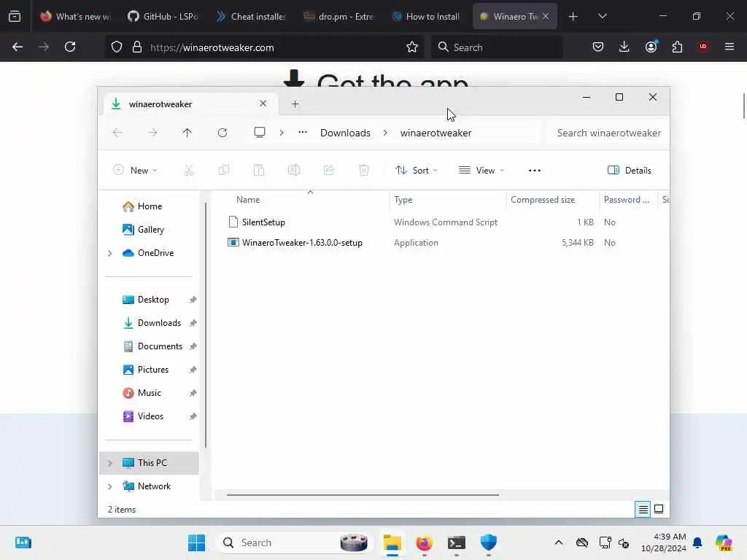Click the site padlock security icon
This screenshot has height=560, width=747.
click(x=137, y=47)
